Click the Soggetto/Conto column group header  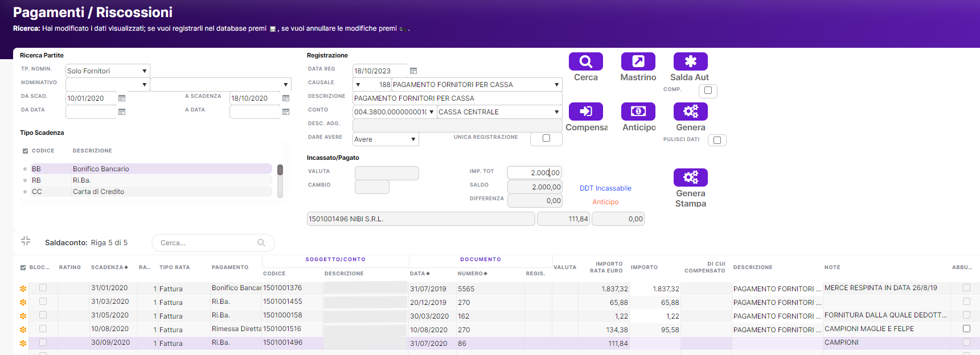[335, 259]
